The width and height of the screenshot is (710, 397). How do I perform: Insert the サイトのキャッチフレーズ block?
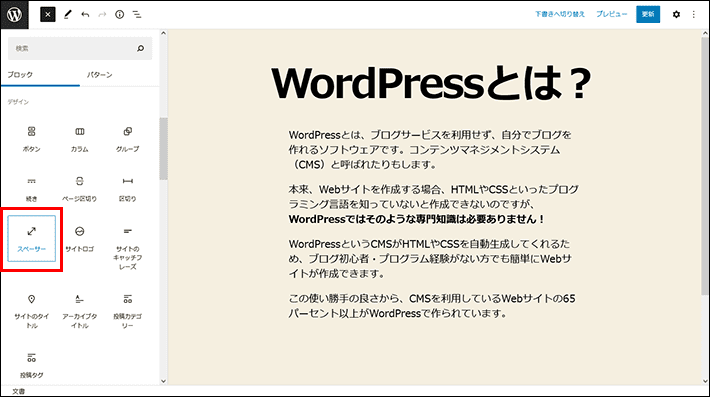128,248
